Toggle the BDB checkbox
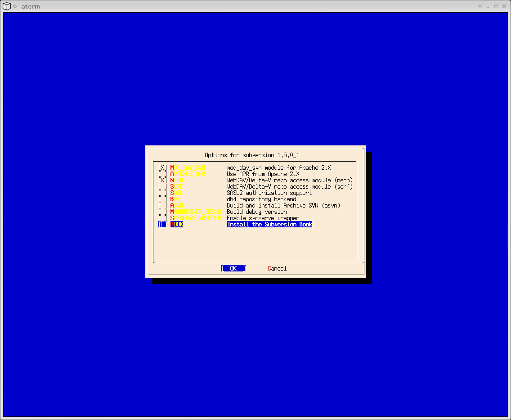The width and height of the screenshot is (511, 420). click(x=162, y=199)
